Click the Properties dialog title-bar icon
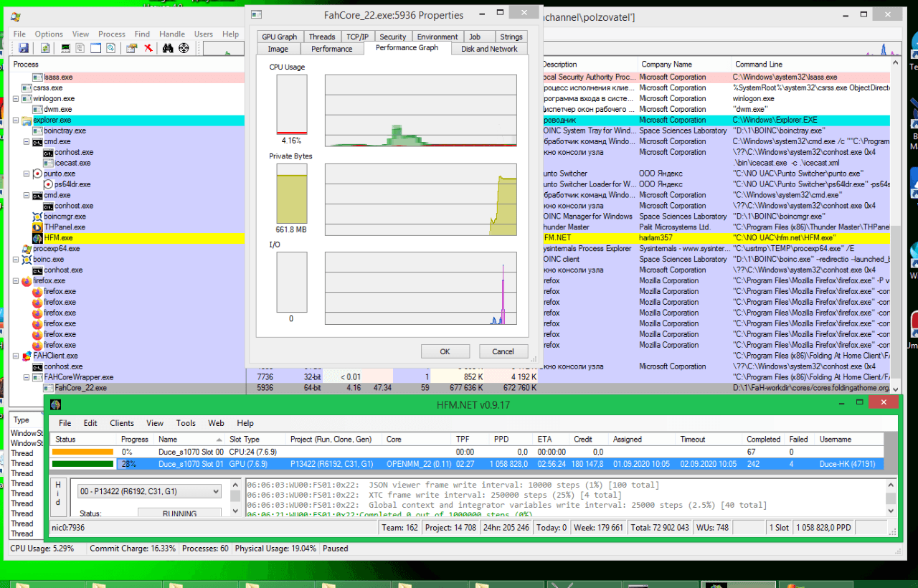 click(256, 14)
